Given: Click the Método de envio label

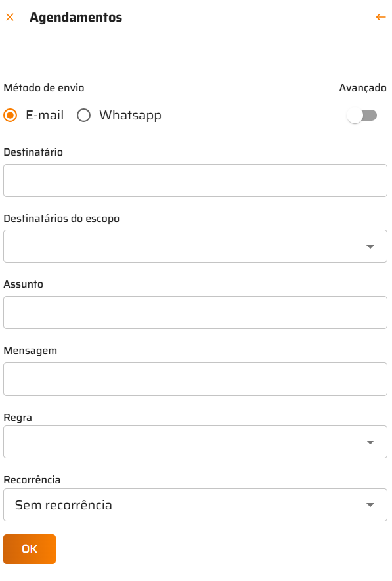Looking at the screenshot, I should [44, 88].
